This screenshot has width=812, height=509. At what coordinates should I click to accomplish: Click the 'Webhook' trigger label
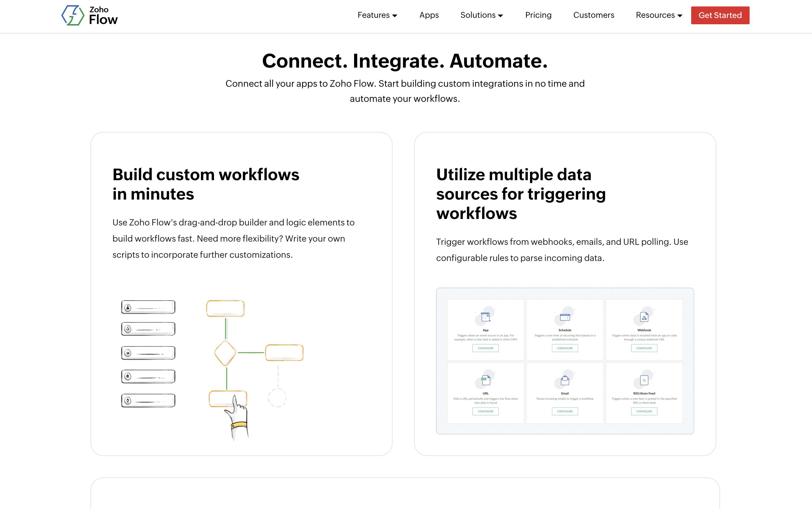[x=644, y=330]
